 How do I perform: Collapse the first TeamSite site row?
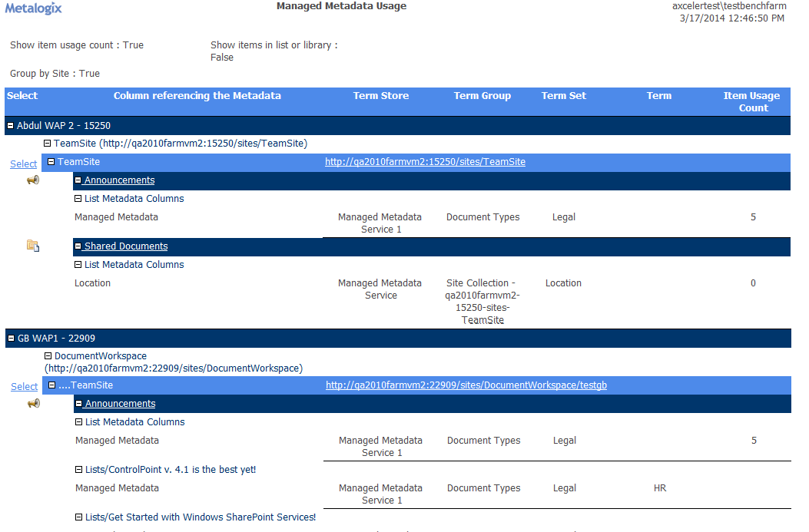click(x=50, y=162)
